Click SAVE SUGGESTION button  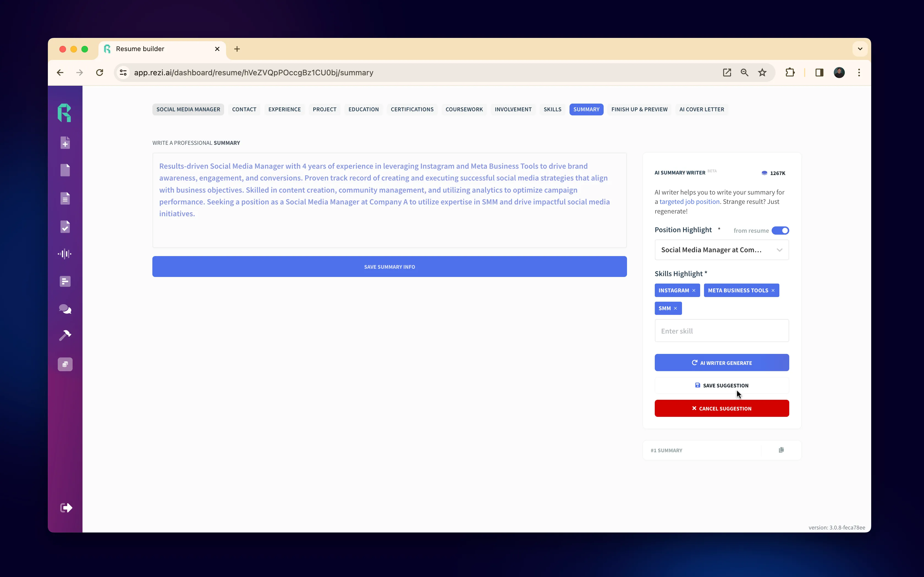click(722, 385)
